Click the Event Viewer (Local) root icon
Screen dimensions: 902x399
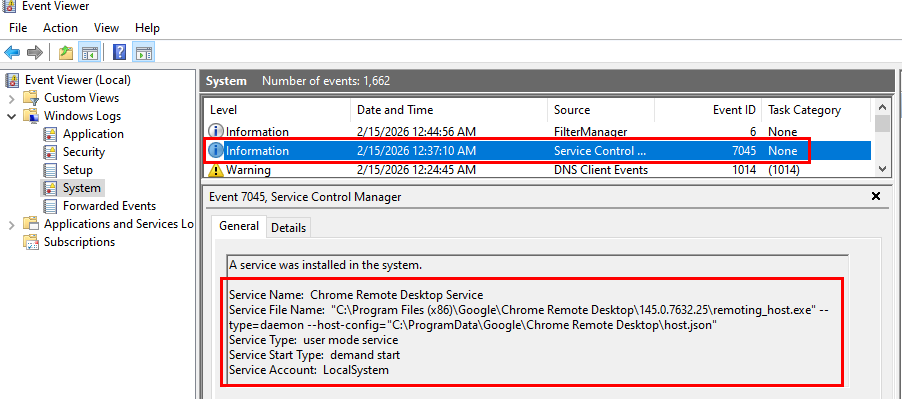12,80
